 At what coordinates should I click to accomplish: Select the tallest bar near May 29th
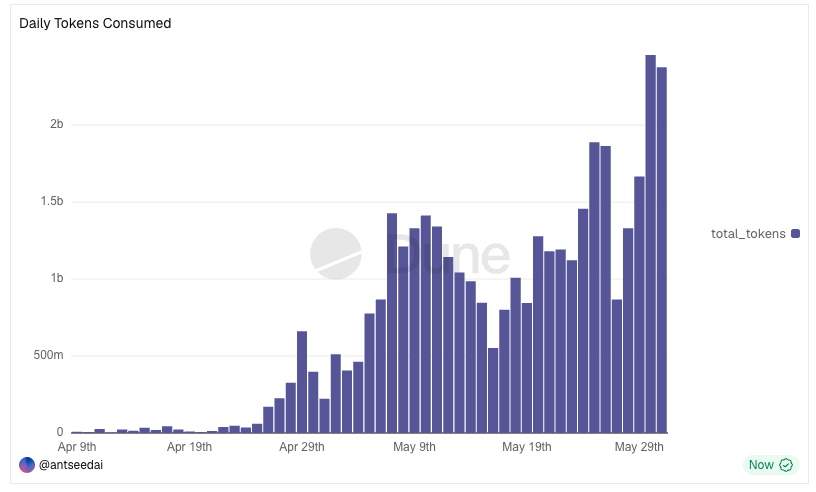[651, 244]
